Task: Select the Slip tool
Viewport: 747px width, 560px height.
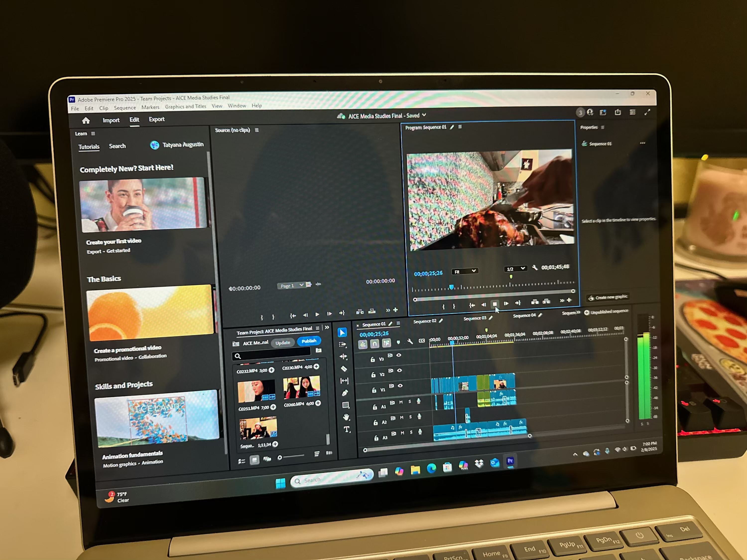Action: (x=344, y=381)
